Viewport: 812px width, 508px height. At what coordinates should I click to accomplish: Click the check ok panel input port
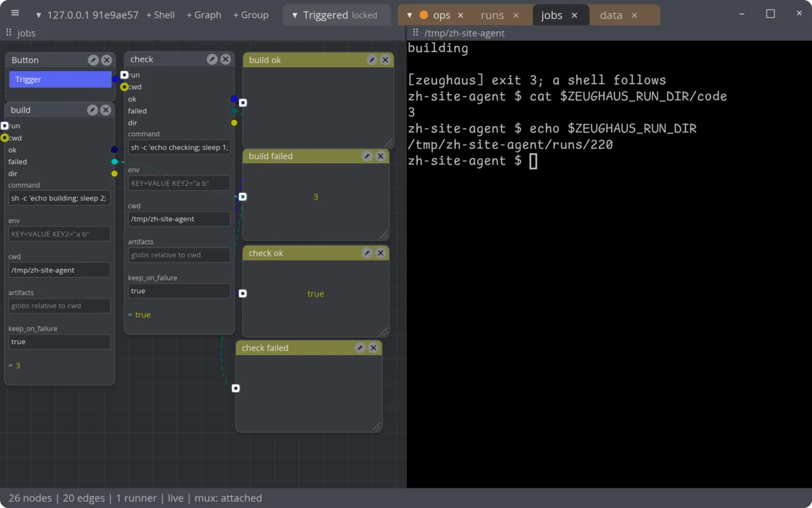pos(243,294)
